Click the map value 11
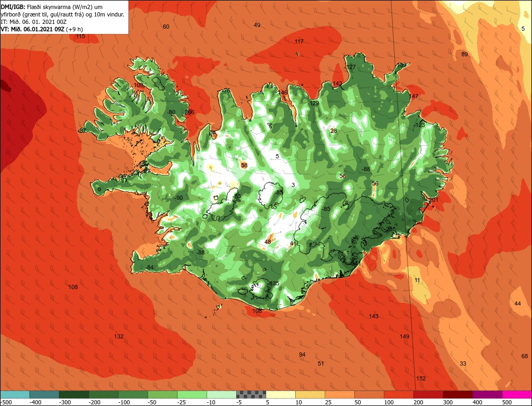The height and width of the screenshot is (406, 532). (x=417, y=280)
